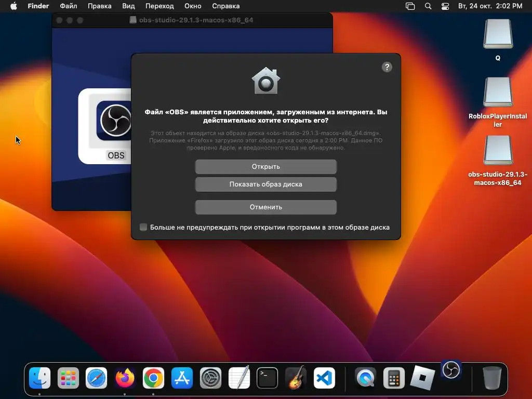Open the Вид menu
The height and width of the screenshot is (399, 532).
point(128,6)
